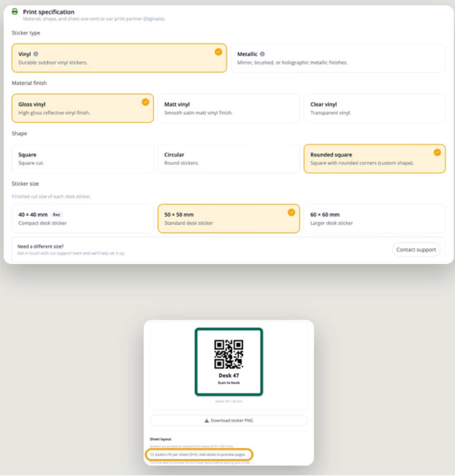Choose the Matt vinyl finish
The height and width of the screenshot is (476, 455).
[229, 108]
